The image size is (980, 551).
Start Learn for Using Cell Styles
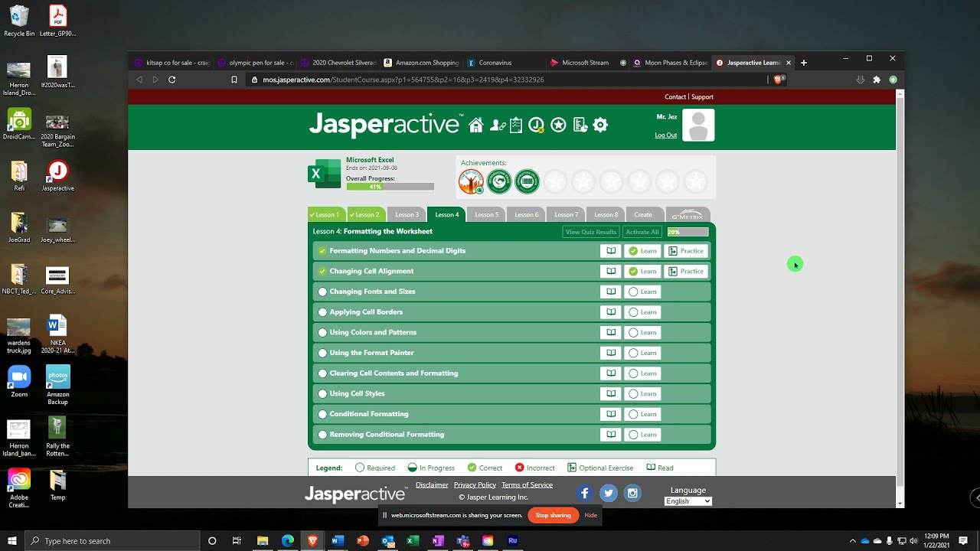(x=642, y=393)
